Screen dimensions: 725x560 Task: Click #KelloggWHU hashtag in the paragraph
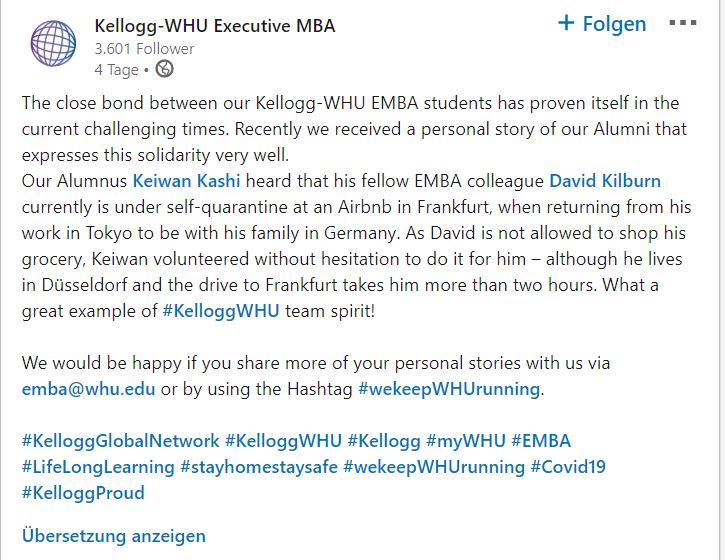(221, 311)
